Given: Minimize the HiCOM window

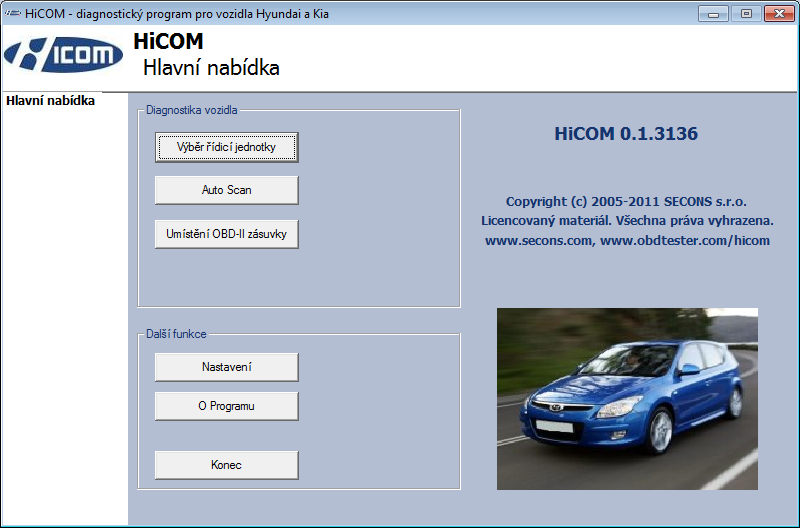Looking at the screenshot, I should (x=713, y=14).
